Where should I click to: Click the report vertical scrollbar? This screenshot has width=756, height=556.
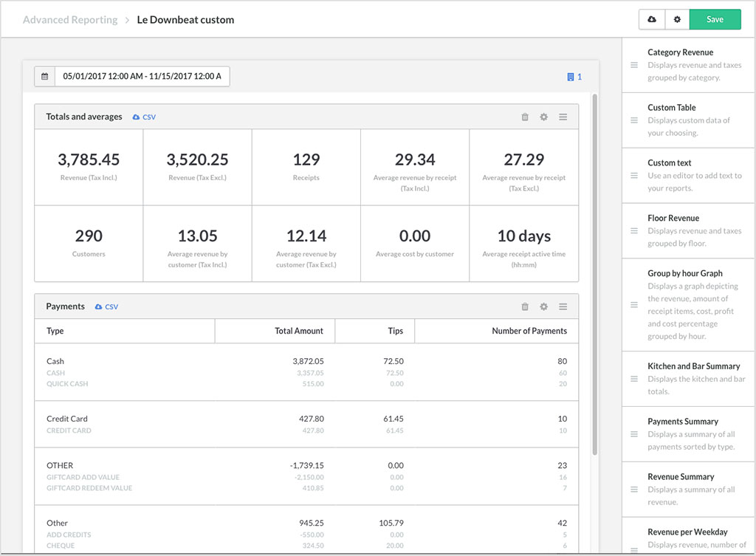point(595,273)
